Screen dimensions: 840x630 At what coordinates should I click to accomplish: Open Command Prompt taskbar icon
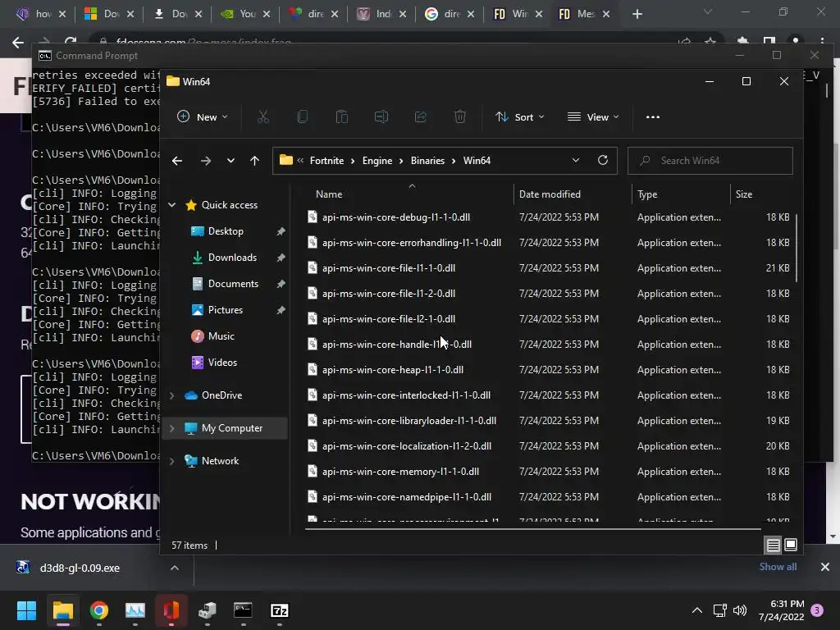(243, 610)
